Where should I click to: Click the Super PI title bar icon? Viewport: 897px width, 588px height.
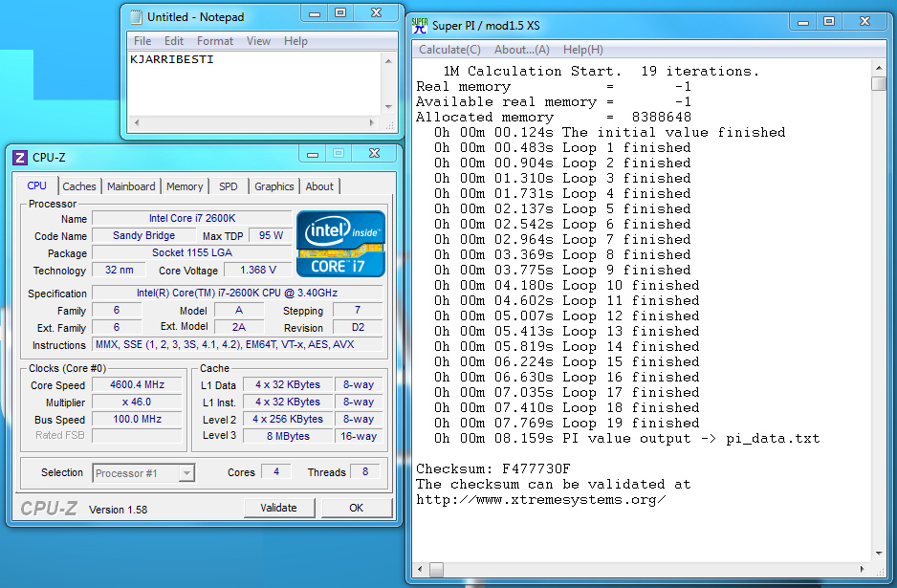pos(420,25)
